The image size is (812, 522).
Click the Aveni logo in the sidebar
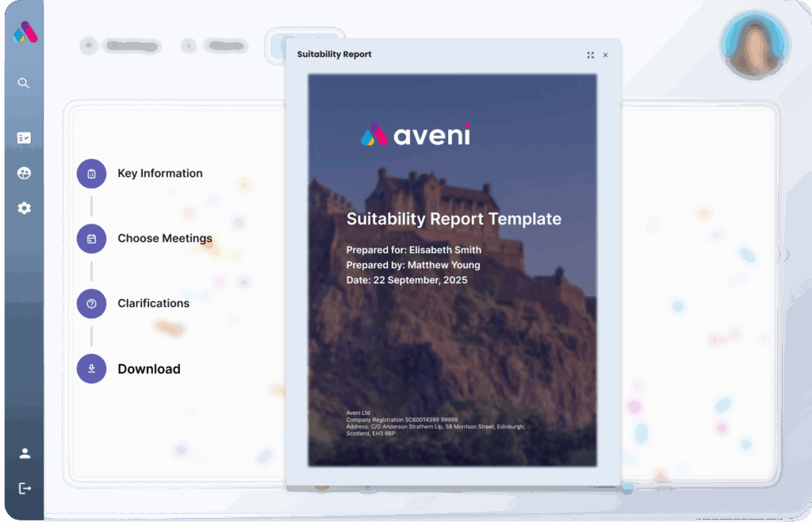[25, 33]
